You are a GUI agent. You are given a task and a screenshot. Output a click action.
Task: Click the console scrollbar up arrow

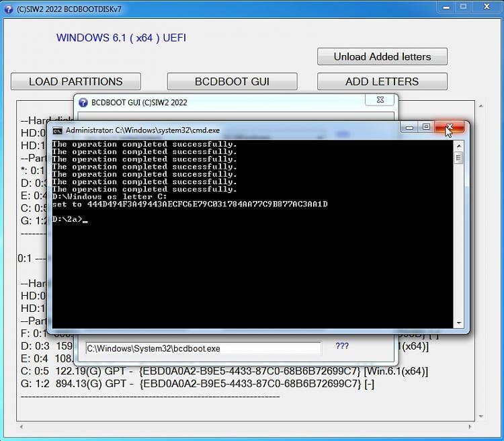coord(459,146)
